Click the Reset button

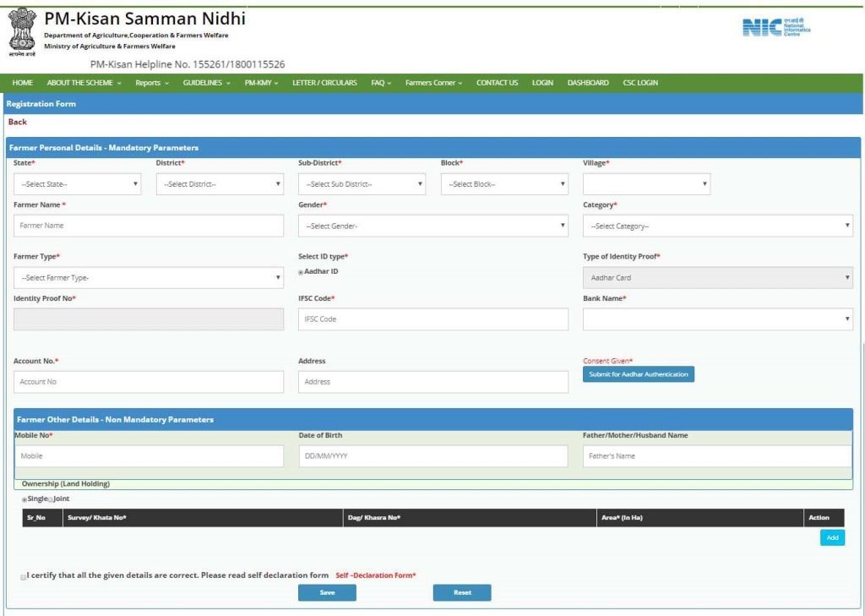pyautogui.click(x=462, y=592)
